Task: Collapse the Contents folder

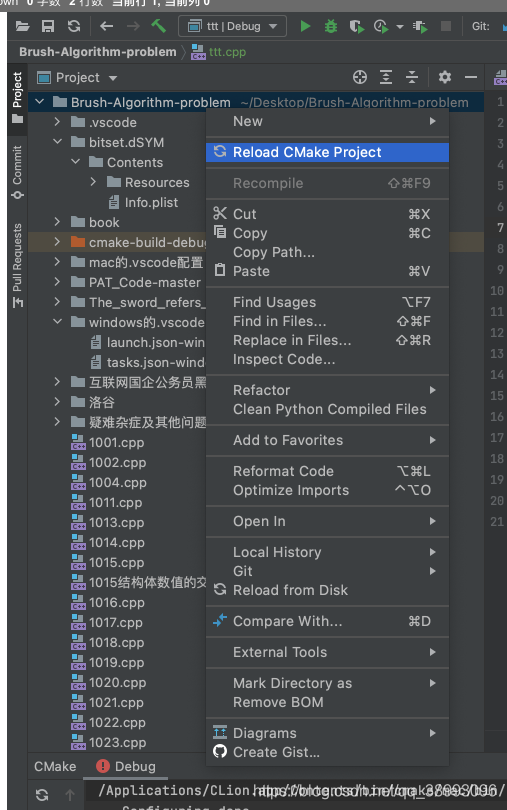Action: pyautogui.click(x=75, y=162)
